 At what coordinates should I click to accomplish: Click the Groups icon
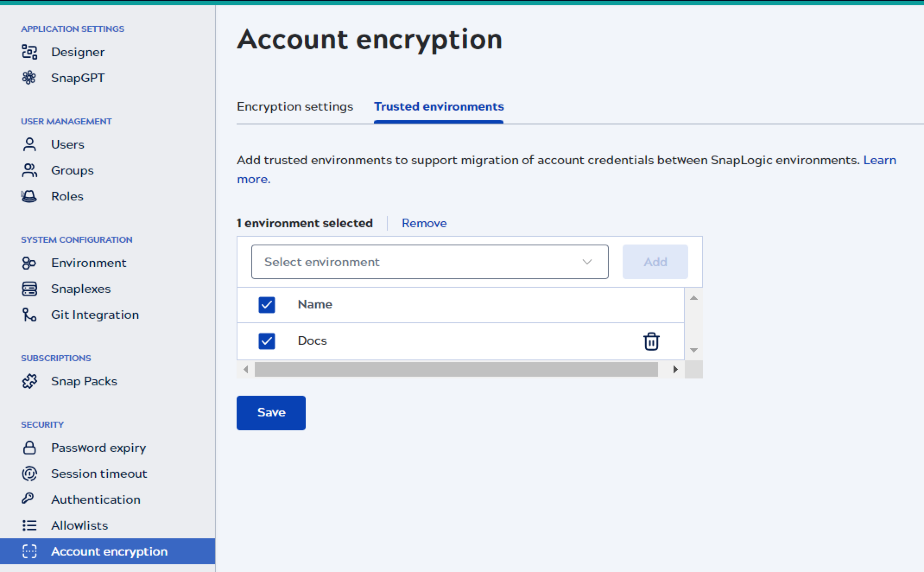(x=29, y=170)
